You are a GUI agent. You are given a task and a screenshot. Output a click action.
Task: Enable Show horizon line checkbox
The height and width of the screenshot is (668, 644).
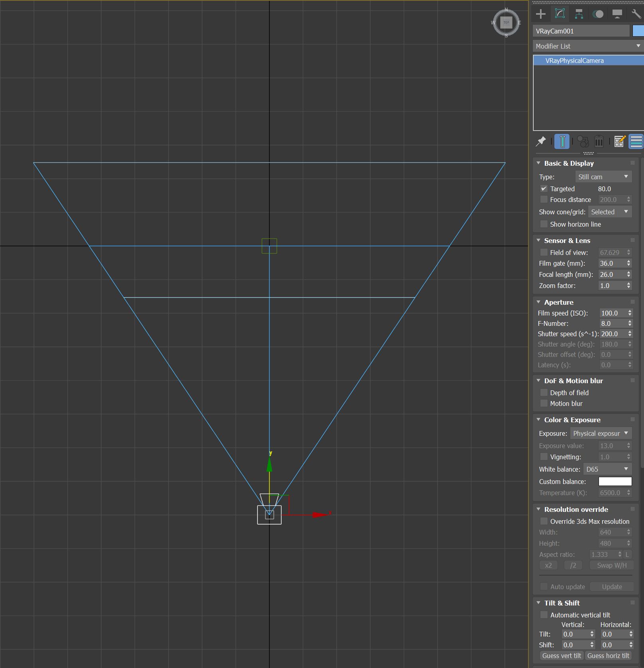(x=544, y=224)
